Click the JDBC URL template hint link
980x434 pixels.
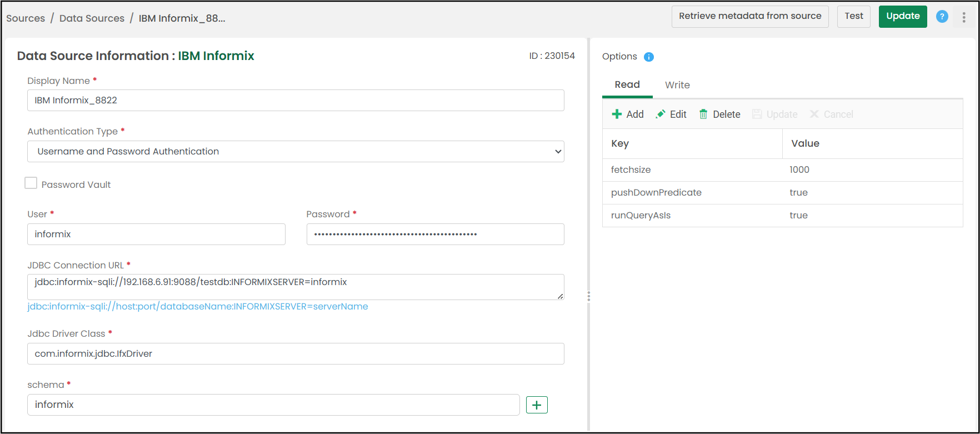tap(198, 307)
